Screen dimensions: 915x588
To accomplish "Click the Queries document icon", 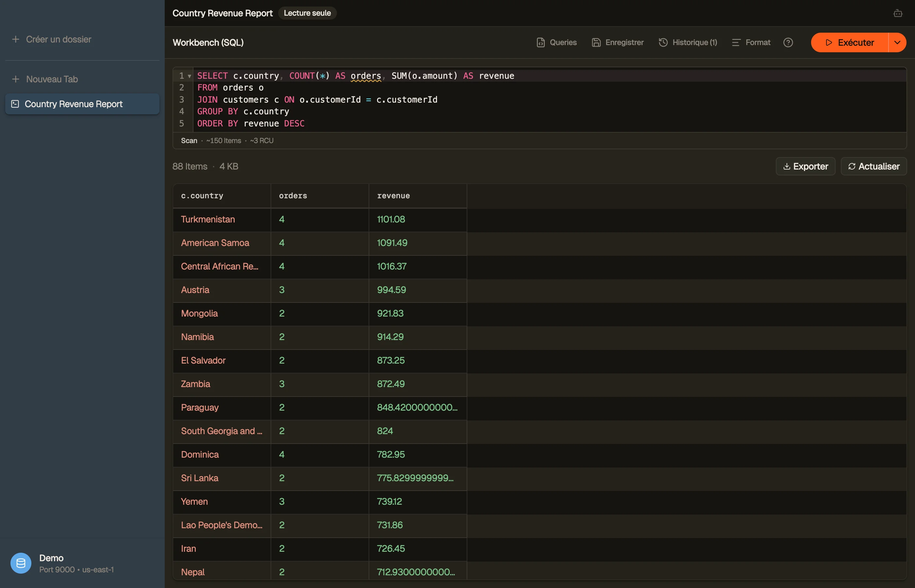I will pyautogui.click(x=541, y=42).
